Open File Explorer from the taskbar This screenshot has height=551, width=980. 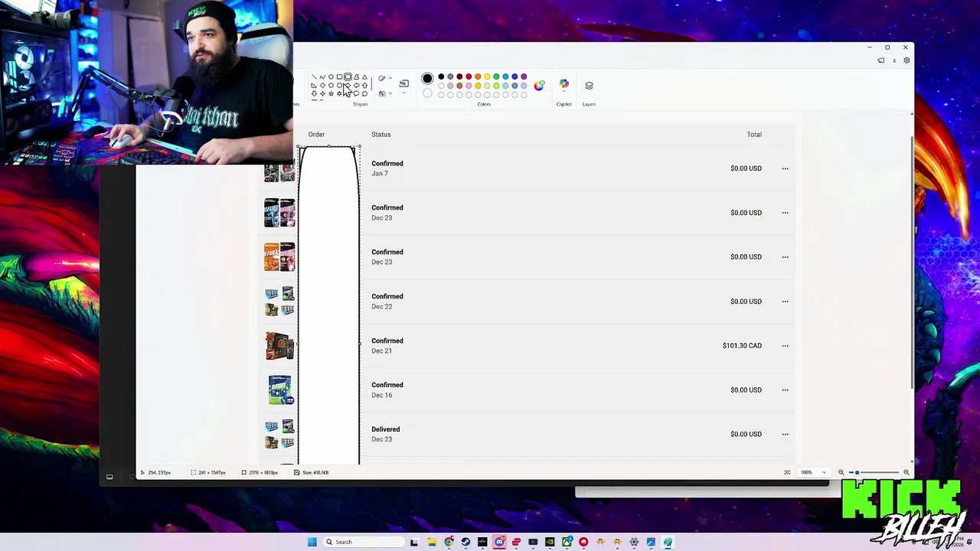(432, 542)
